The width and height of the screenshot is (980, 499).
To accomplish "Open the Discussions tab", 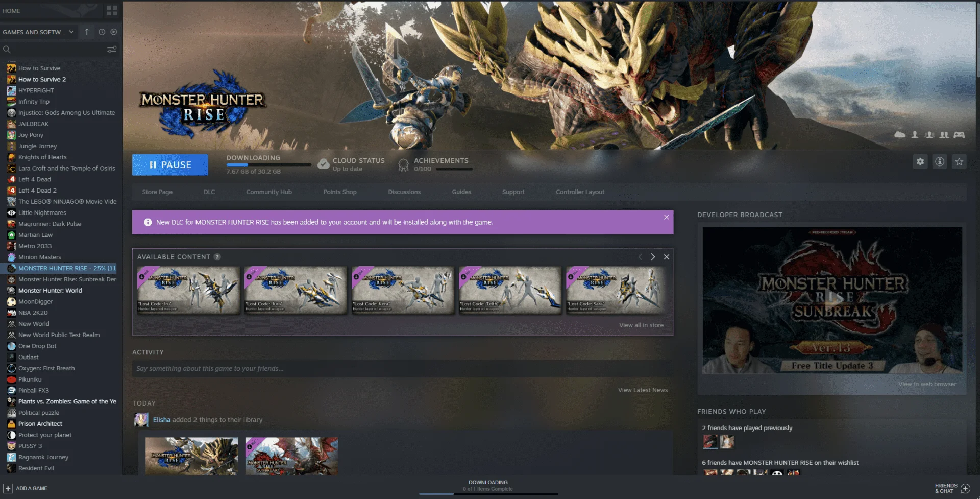I will click(404, 192).
